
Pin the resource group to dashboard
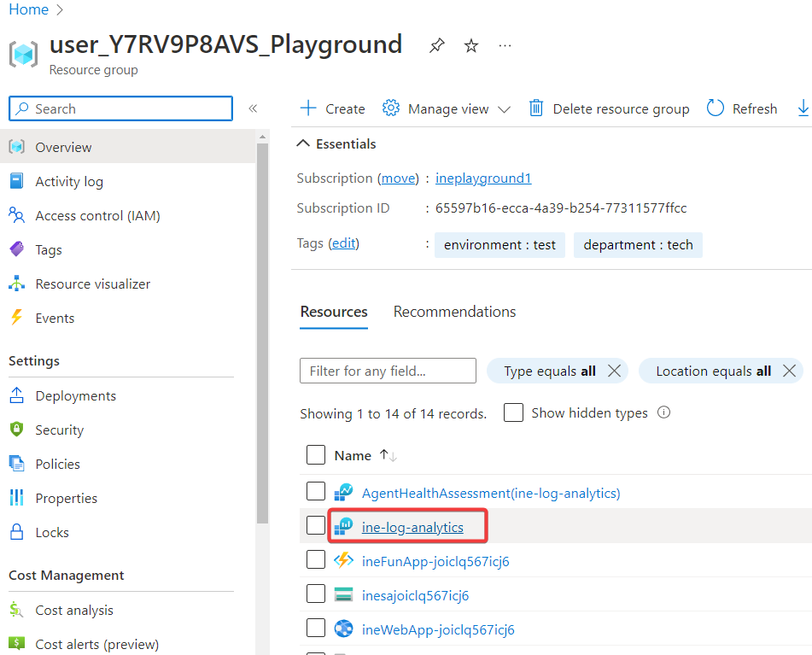(x=437, y=45)
